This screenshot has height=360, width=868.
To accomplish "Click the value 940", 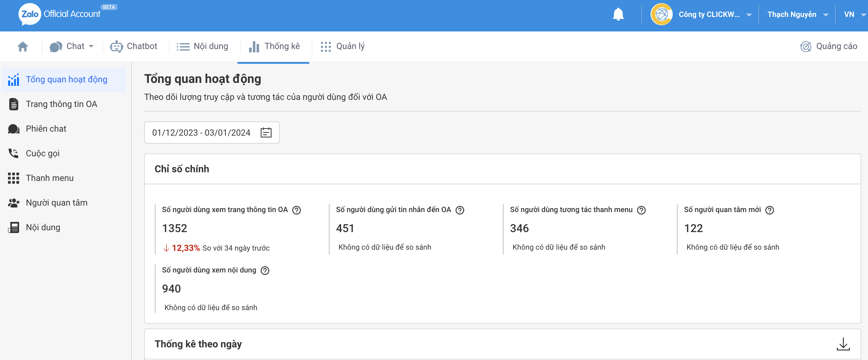I will click(171, 288).
